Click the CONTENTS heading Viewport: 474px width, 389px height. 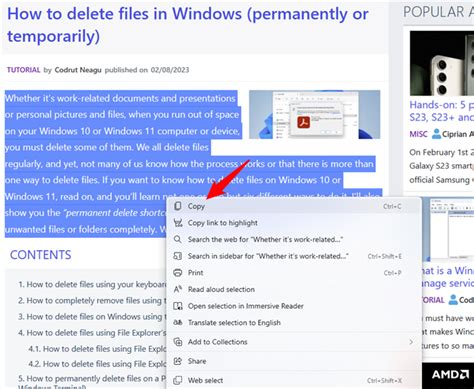point(41,255)
